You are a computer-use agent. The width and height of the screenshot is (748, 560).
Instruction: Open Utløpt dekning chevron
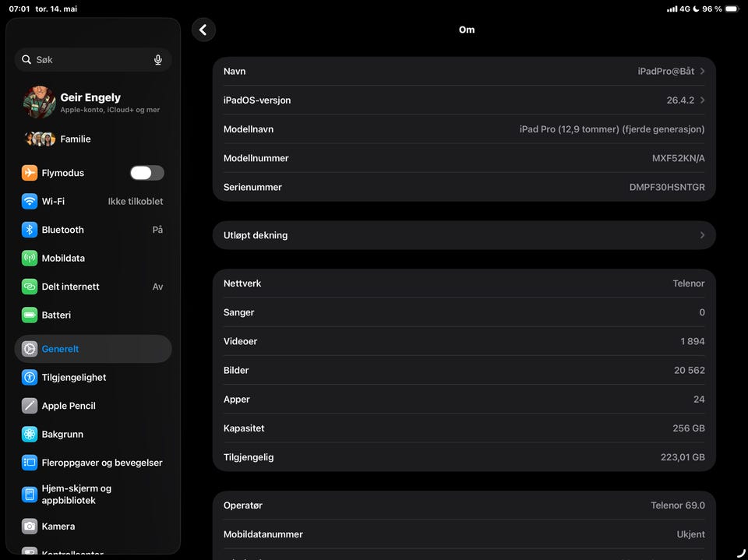(702, 235)
